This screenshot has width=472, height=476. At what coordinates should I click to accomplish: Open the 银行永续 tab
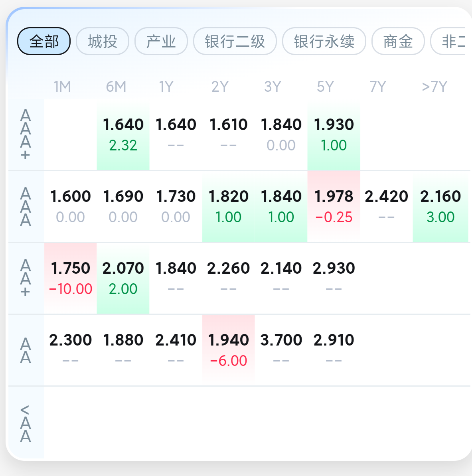pos(324,41)
